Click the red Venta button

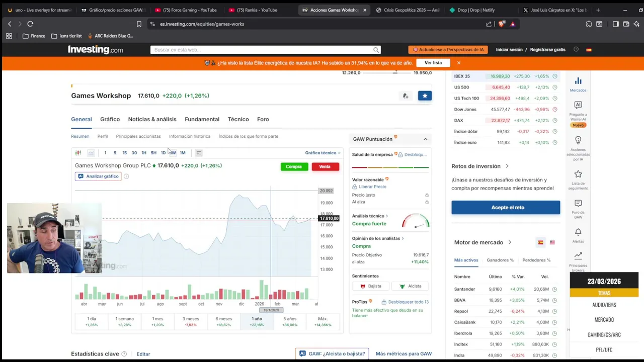(x=325, y=167)
